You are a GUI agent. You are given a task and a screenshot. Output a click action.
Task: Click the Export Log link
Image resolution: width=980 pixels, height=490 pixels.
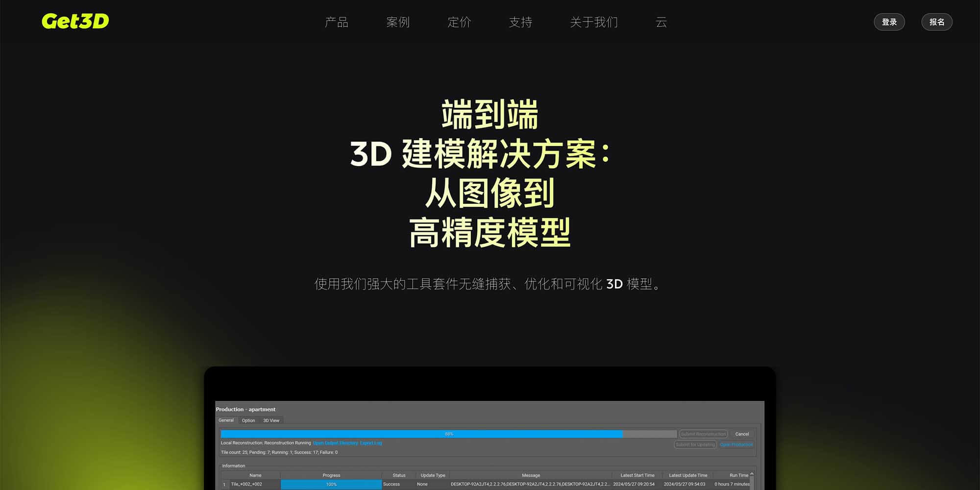tap(371, 443)
